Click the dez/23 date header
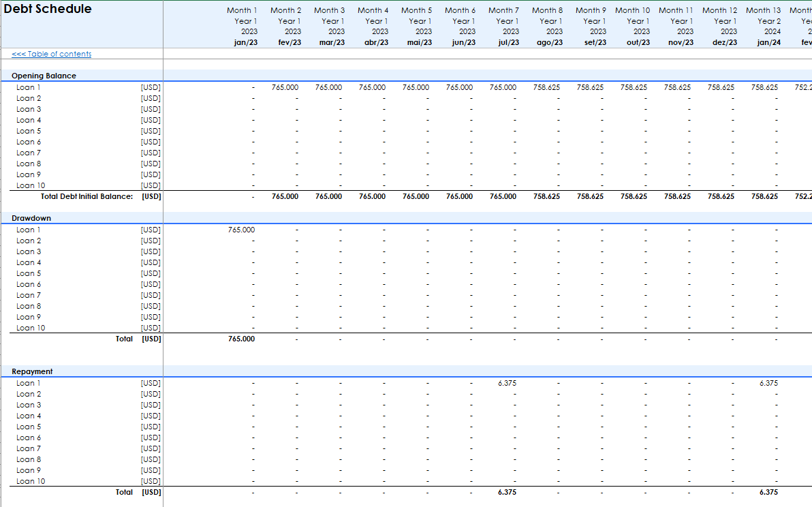The height and width of the screenshot is (507, 812). [725, 42]
